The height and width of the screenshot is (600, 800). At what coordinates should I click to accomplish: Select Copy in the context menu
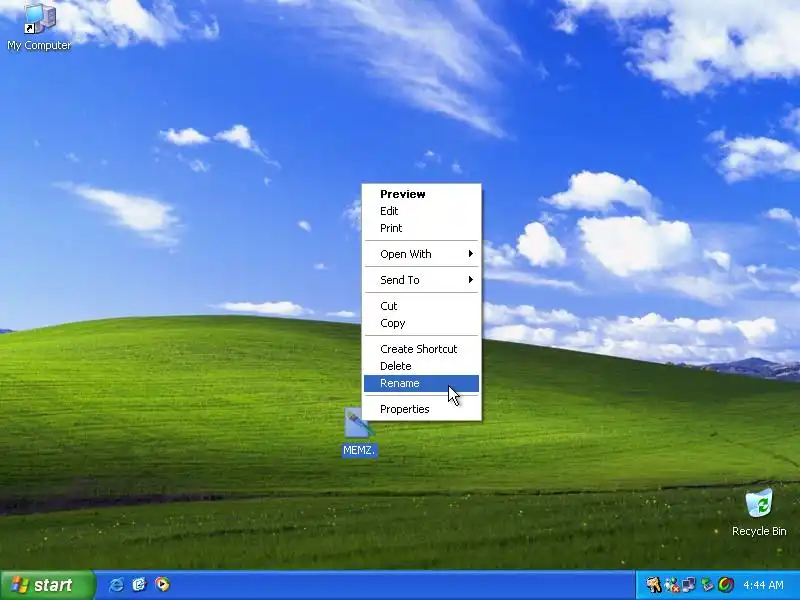[421, 323]
